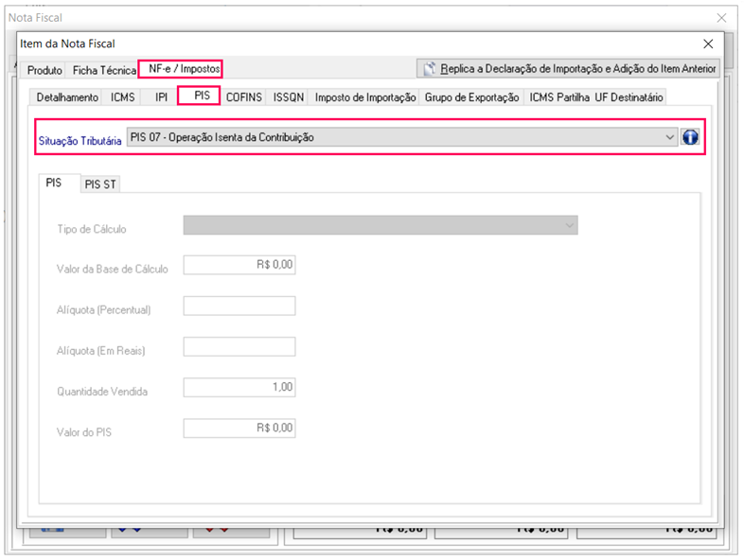The height and width of the screenshot is (560, 744).
Task: Click the document icon on Replica a Declaração button
Action: 429,69
